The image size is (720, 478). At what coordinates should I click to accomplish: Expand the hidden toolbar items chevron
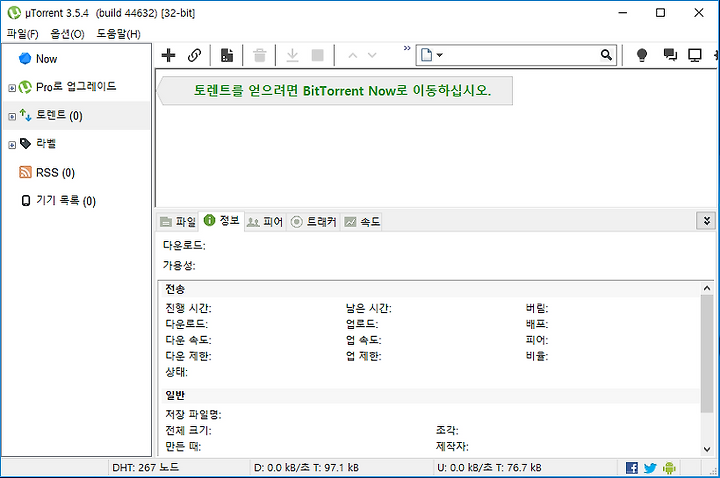point(407,48)
